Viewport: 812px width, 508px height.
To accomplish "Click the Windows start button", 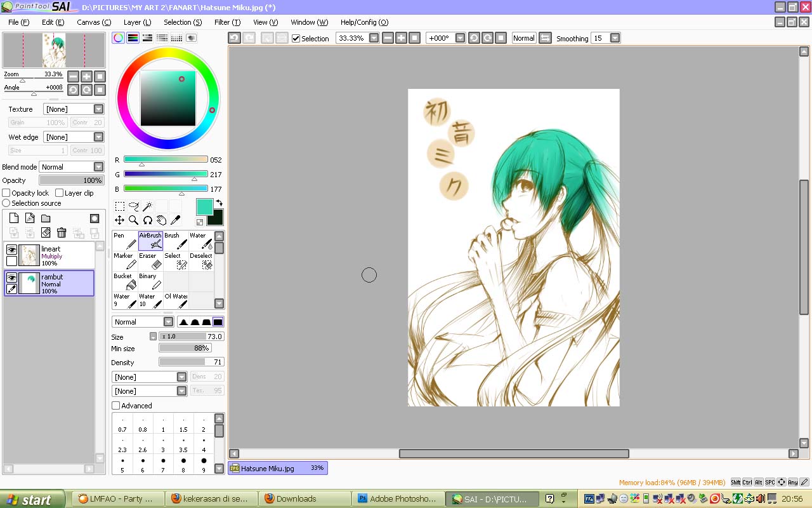I will 32,499.
